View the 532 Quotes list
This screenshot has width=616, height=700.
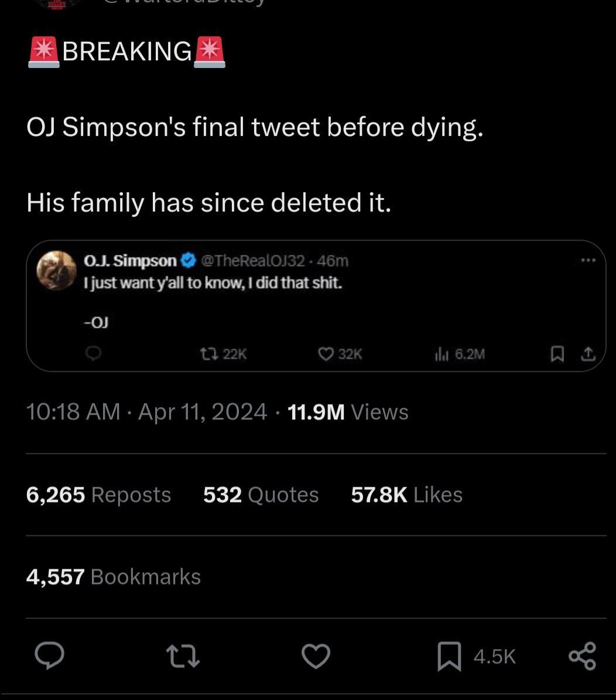point(261,494)
